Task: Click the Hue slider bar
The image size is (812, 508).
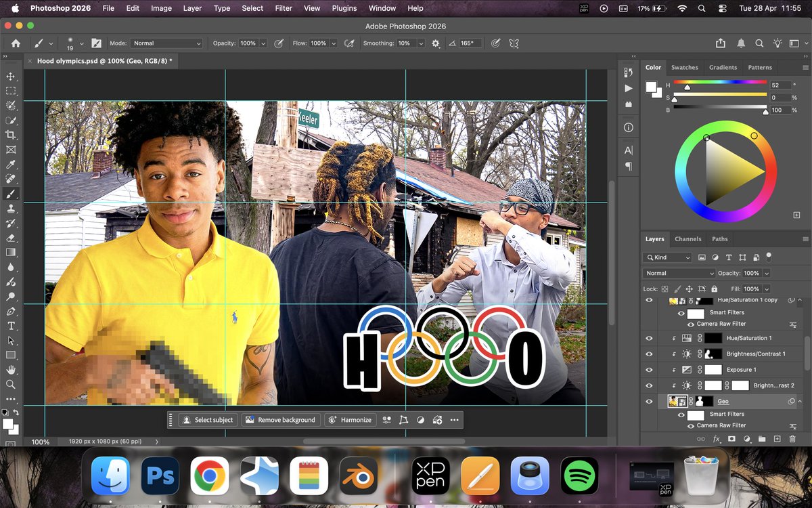Action: click(x=720, y=82)
